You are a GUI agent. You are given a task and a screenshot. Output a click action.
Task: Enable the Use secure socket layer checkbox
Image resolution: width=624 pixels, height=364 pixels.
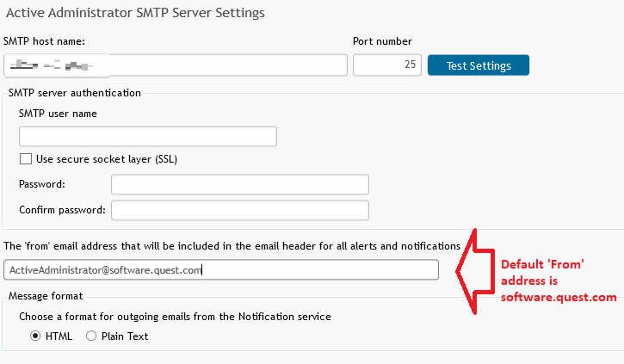[26, 159]
